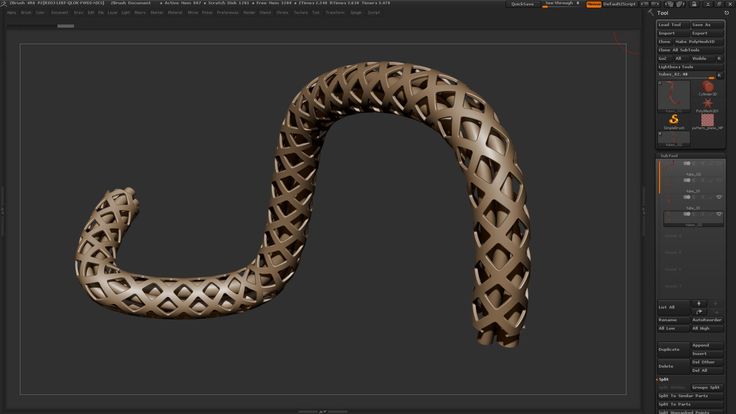Click Clone All SubTools button

coord(690,50)
